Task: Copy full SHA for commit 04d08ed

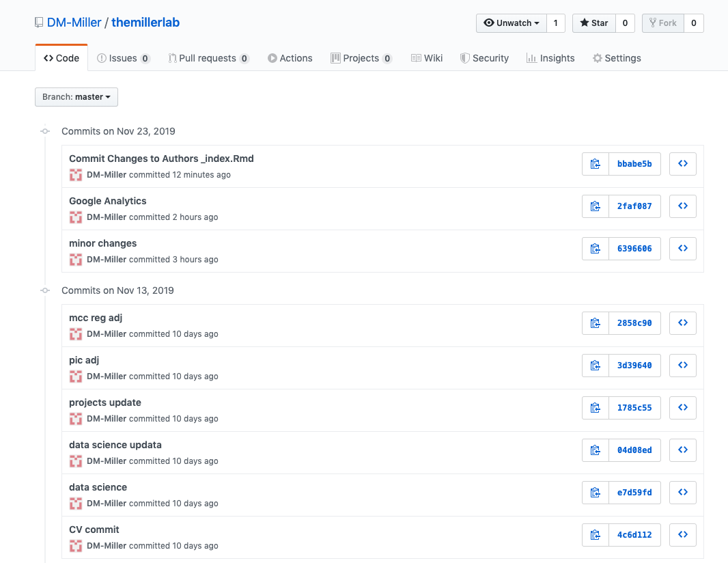Action: coord(596,450)
